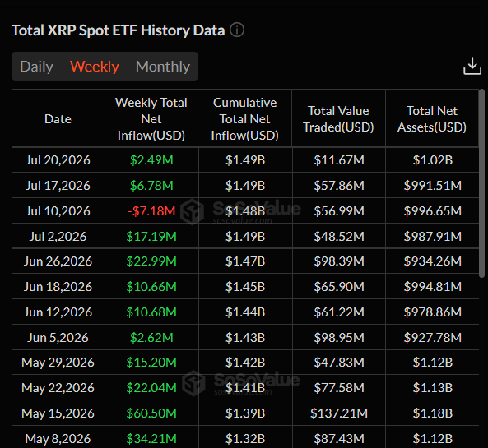
Task: Click the $1.47B cumulative inflow value
Action: 245,261
